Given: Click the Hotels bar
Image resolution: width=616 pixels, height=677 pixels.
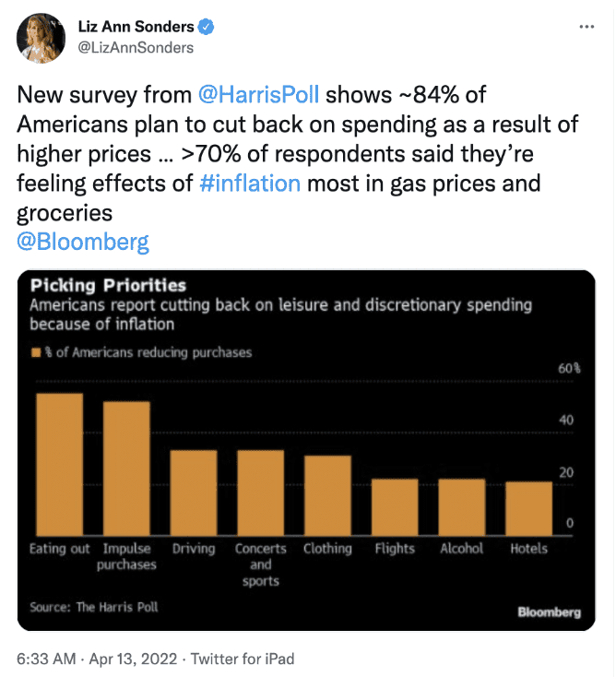Looking at the screenshot, I should (x=528, y=508).
